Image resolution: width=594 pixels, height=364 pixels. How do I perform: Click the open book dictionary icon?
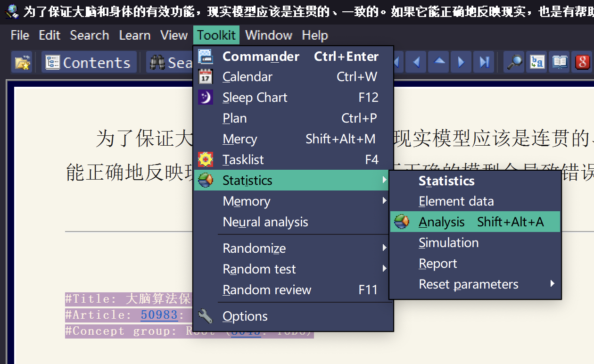(x=560, y=62)
